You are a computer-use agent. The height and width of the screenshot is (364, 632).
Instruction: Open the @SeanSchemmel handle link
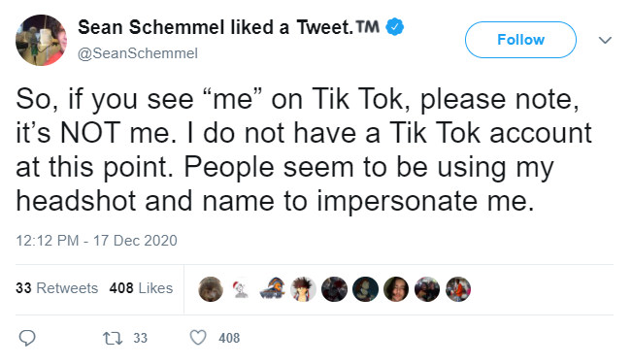[x=138, y=53]
